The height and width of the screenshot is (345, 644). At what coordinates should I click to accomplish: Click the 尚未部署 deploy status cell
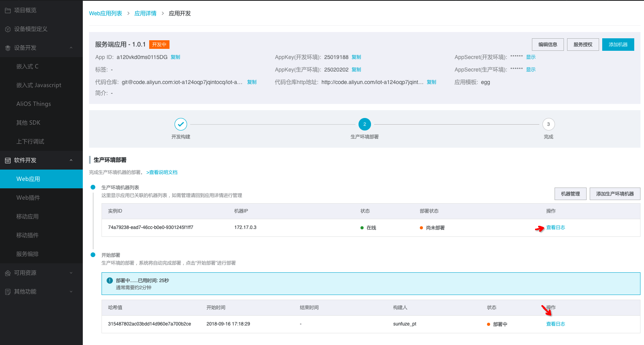432,228
